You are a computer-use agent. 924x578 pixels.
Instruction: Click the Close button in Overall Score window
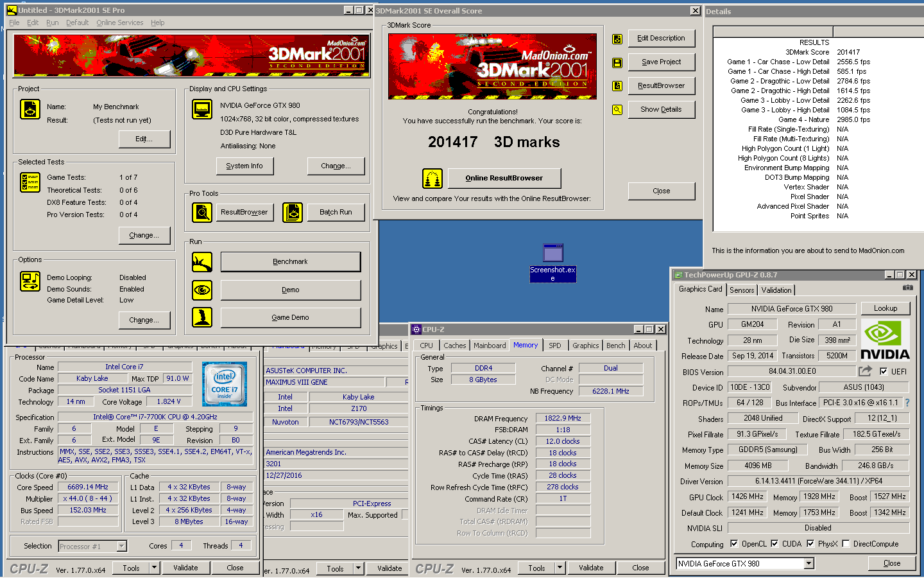[662, 191]
